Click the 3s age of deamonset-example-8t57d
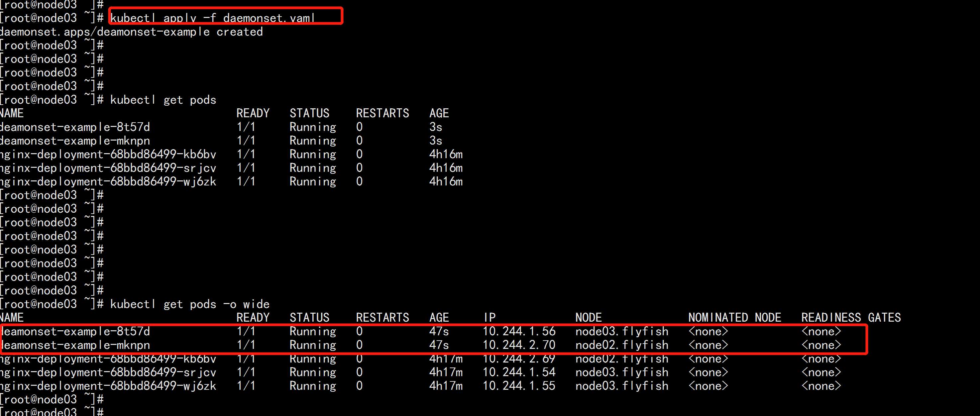Viewport: 980px width, 416px height. (x=436, y=127)
